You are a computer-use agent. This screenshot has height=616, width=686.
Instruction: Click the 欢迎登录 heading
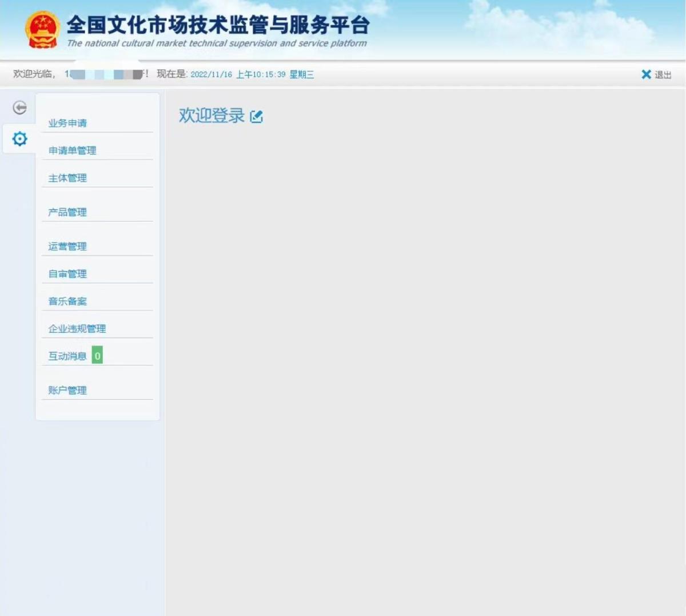point(212,116)
